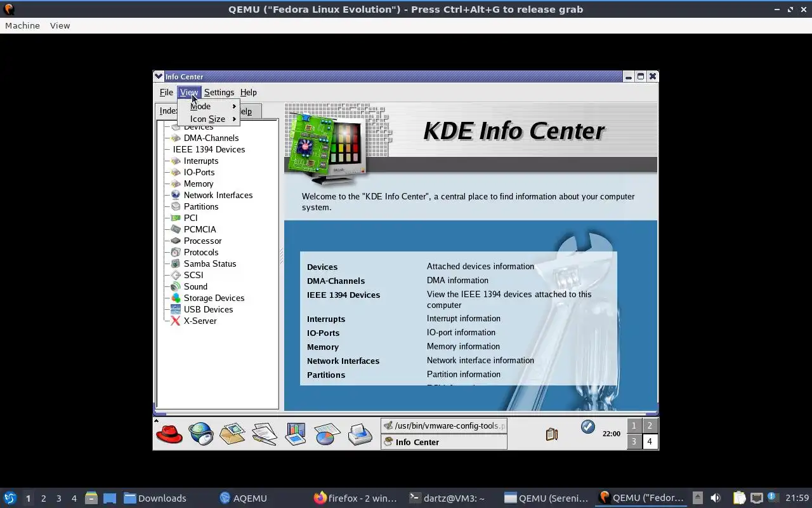Image resolution: width=812 pixels, height=508 pixels.
Task: Select X-Server in the sidebar
Action: point(200,321)
